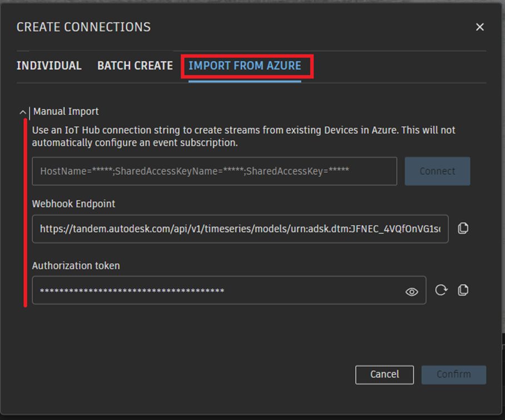
Task: Regenerate the Authorization token
Action: (x=441, y=290)
